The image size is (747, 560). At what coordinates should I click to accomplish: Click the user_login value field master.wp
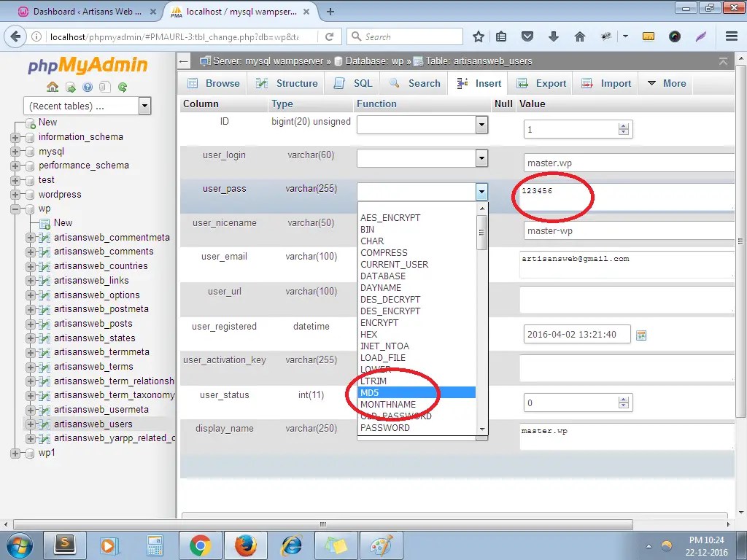coord(629,163)
